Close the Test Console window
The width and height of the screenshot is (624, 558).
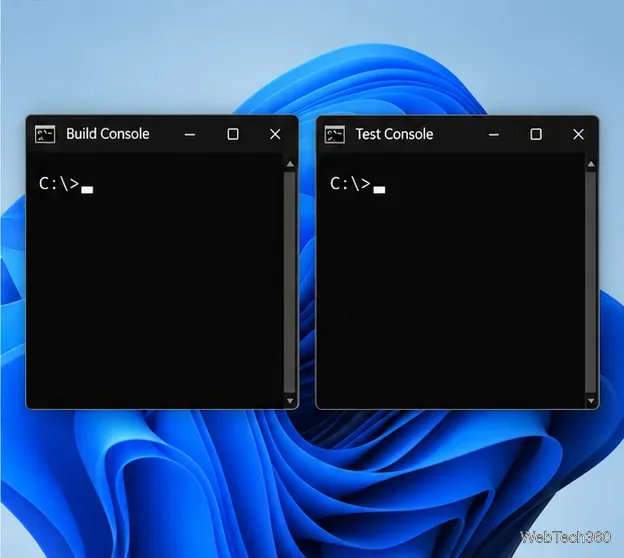coord(578,135)
